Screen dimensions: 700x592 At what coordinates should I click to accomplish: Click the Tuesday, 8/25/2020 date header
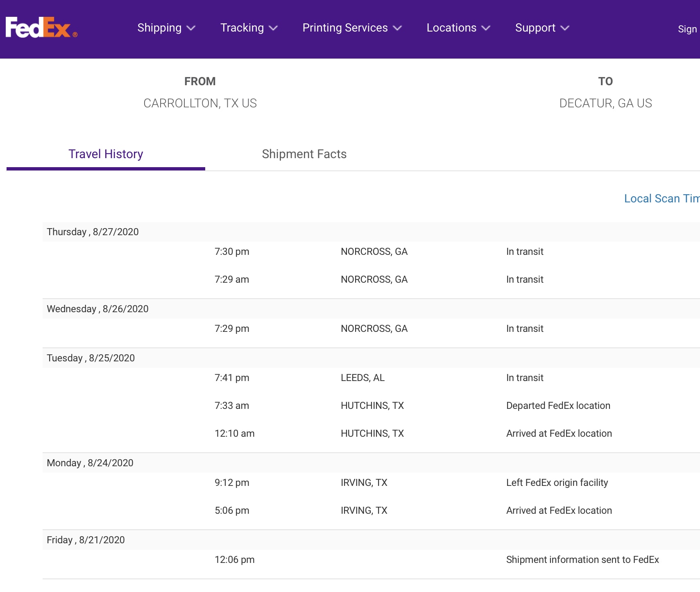pyautogui.click(x=91, y=358)
